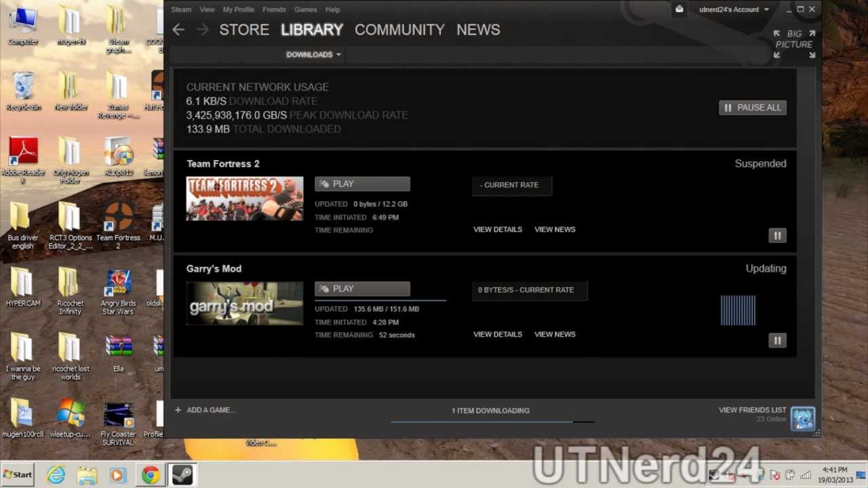The image size is (868, 488).
Task: Select the Team Fortress 2 desktop shortcut
Action: 118,226
